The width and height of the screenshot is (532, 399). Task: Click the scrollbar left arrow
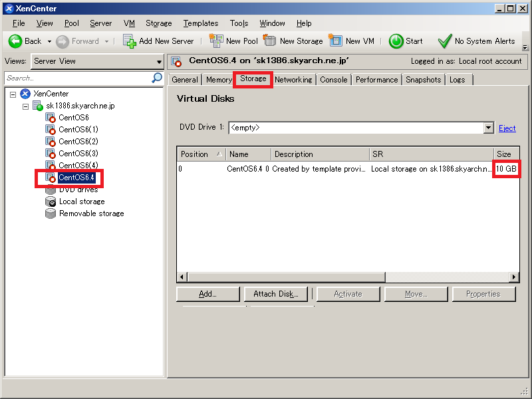[182, 277]
